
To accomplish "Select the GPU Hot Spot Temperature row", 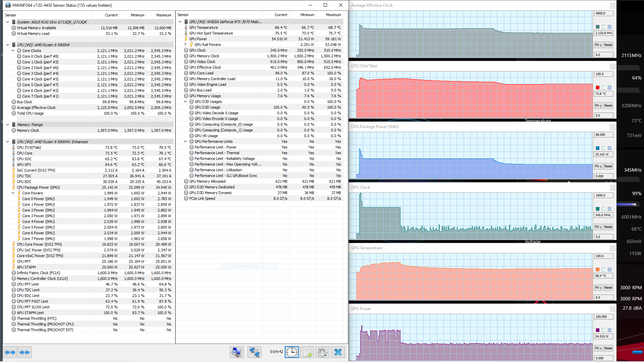I will (211, 33).
